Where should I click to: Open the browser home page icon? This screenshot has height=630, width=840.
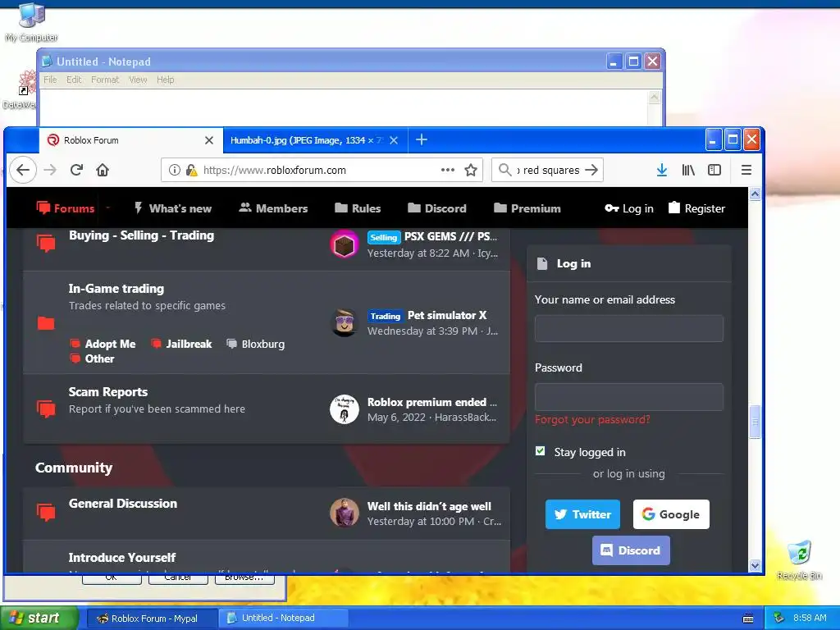[103, 171]
